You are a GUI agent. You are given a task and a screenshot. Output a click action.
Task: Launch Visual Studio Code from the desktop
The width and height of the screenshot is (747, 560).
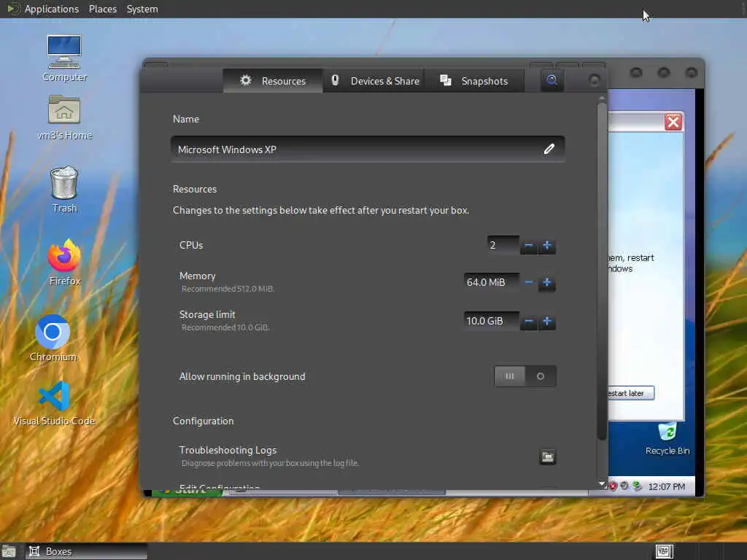point(54,402)
